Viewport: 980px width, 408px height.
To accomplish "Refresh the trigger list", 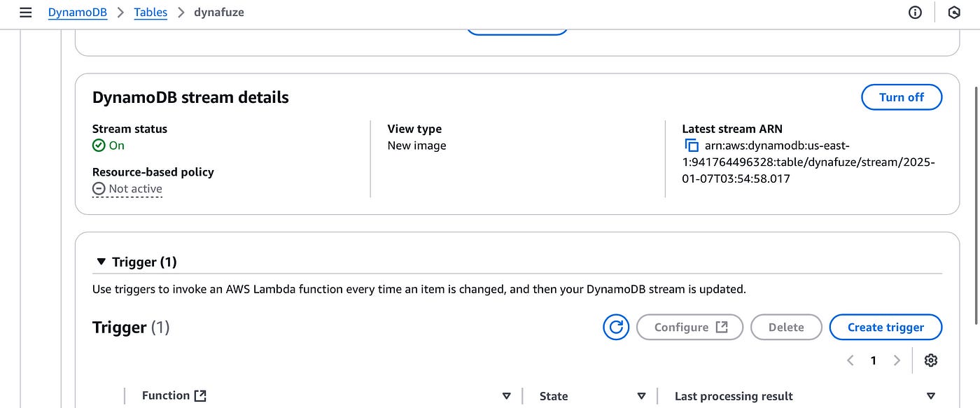I will [616, 327].
